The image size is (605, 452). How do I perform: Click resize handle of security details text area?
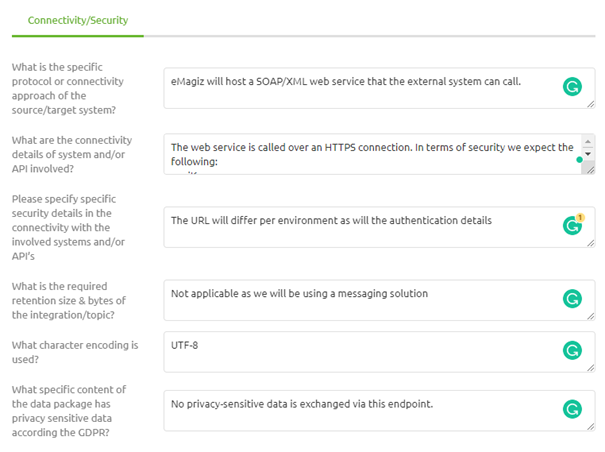(591, 243)
